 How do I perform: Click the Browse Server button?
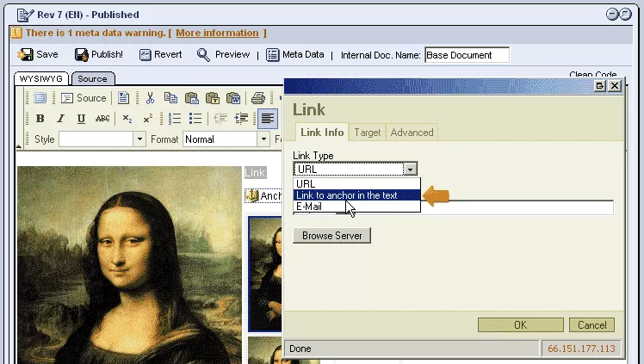pos(332,235)
